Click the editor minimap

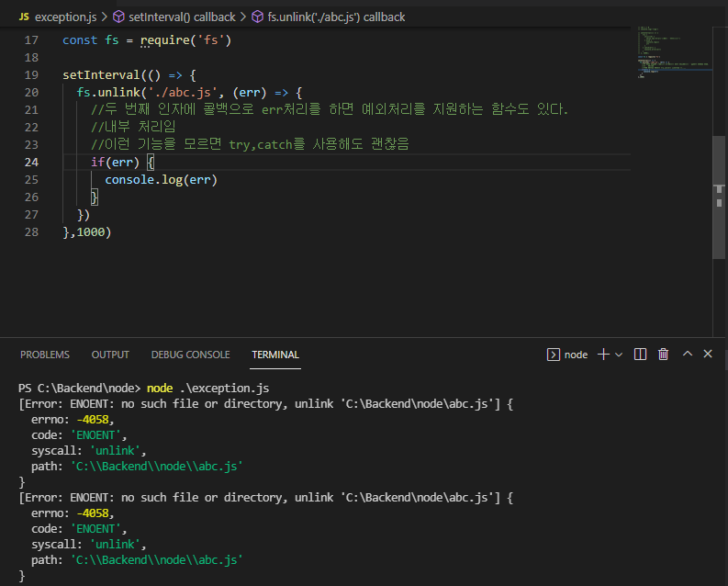(x=673, y=52)
